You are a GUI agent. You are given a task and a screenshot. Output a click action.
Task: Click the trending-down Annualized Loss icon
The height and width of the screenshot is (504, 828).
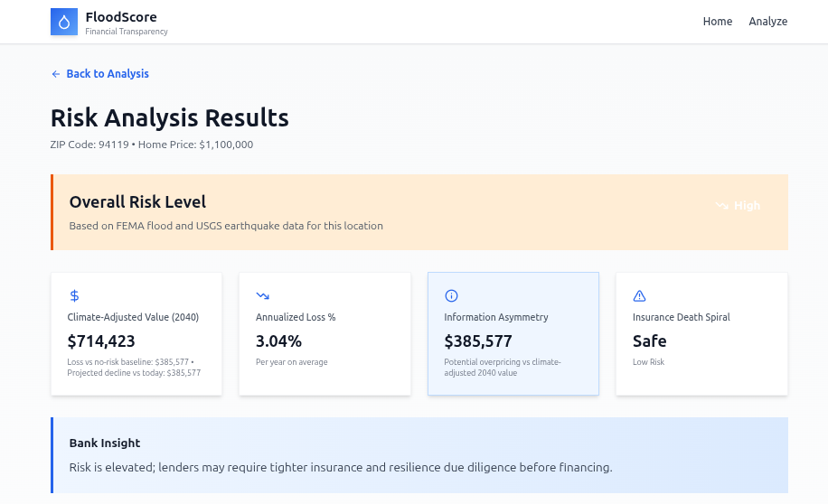tap(262, 295)
